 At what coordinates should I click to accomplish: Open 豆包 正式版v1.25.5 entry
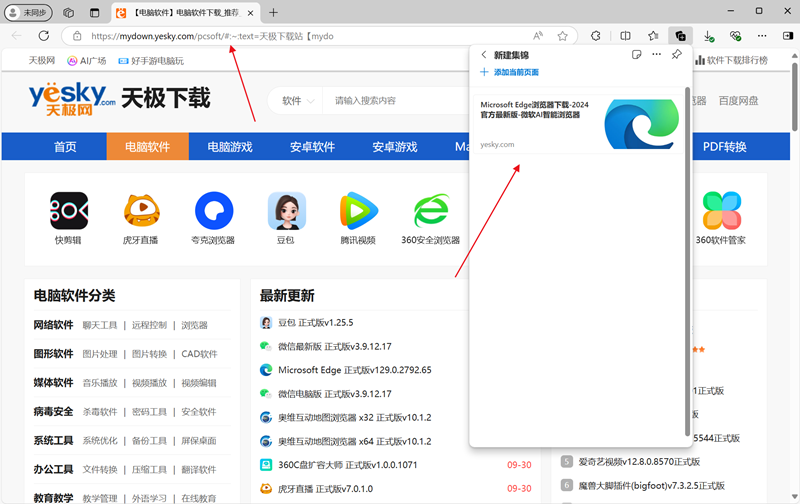coord(315,322)
